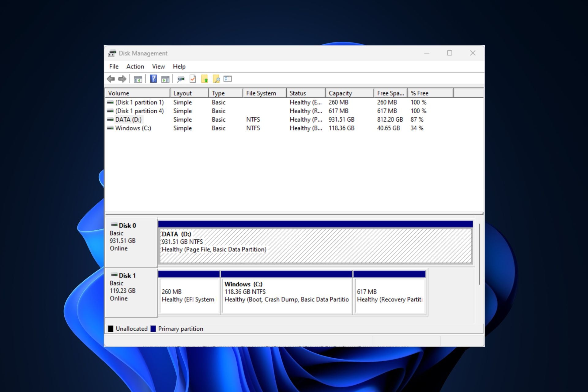
Task: Select DATA (D:) row in volume list
Action: [x=128, y=119]
